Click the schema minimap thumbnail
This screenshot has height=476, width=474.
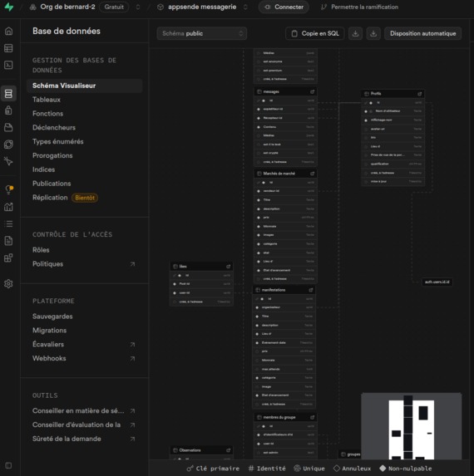[412, 426]
